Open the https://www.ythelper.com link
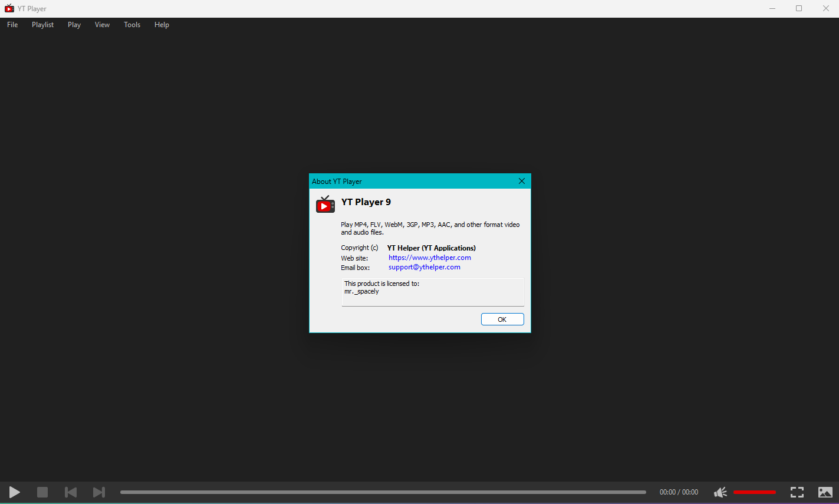839x504 pixels. click(430, 258)
